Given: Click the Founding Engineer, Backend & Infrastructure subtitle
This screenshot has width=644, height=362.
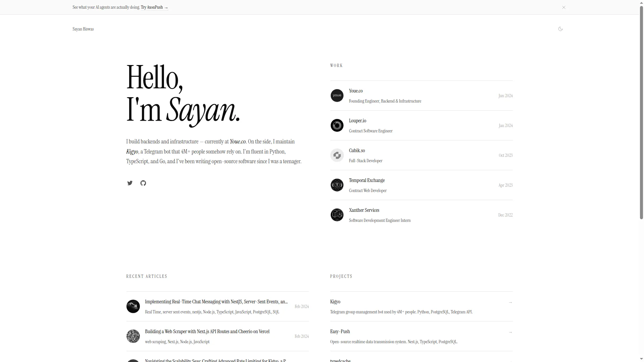Looking at the screenshot, I should (385, 101).
